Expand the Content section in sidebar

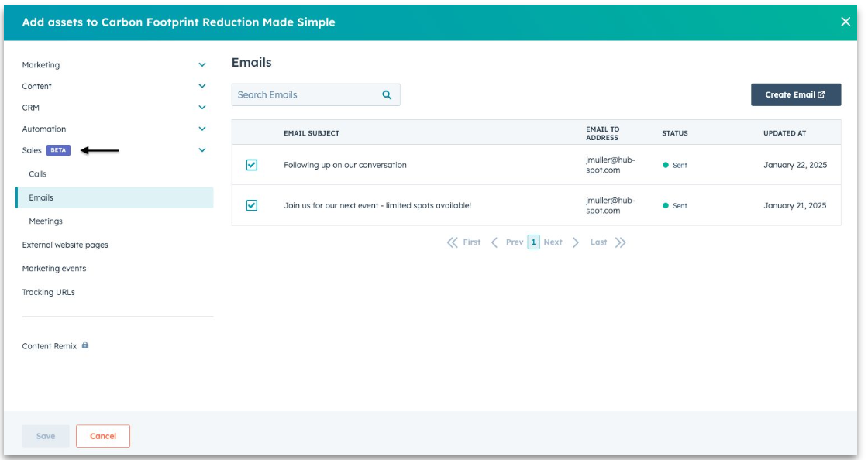(x=202, y=86)
